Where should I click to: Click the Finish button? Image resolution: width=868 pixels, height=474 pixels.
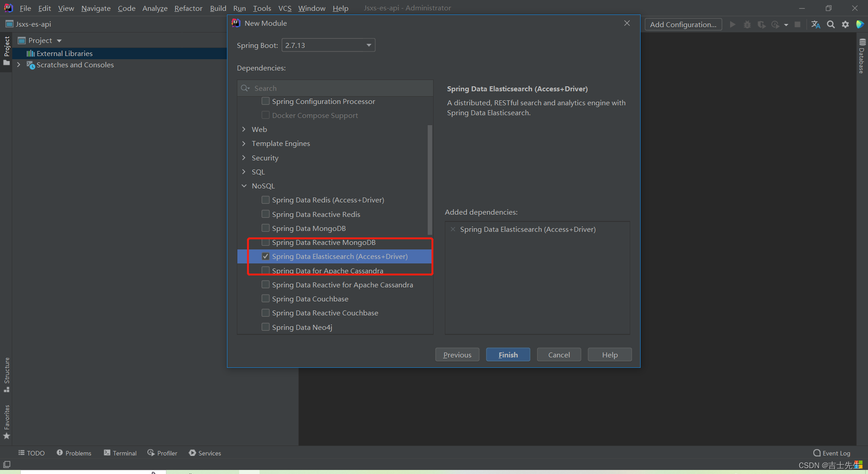click(508, 355)
